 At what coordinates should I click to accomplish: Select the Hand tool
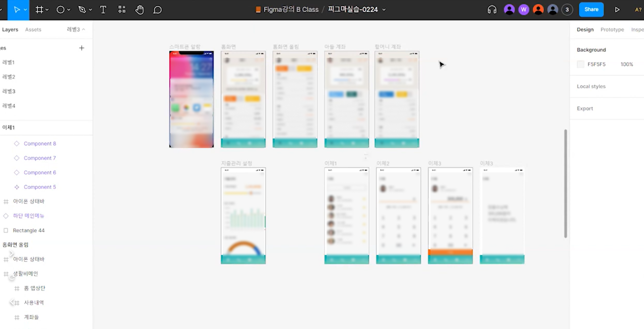tap(140, 10)
